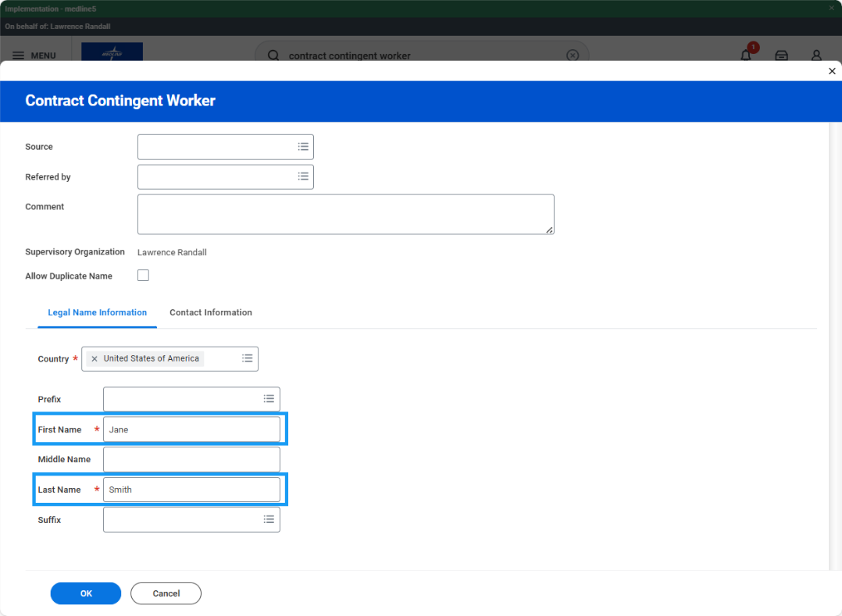Open the profile account icon
The image size is (842, 616).
(816, 55)
